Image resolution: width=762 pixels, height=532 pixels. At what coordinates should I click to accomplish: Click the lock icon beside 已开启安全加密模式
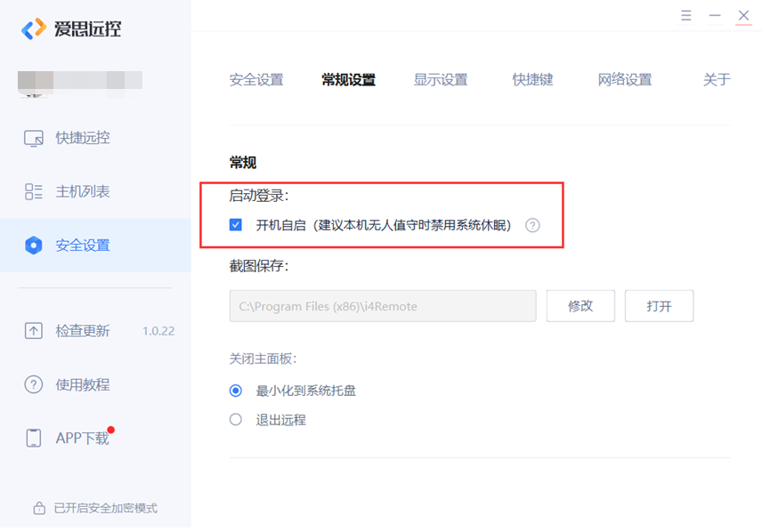[39, 508]
